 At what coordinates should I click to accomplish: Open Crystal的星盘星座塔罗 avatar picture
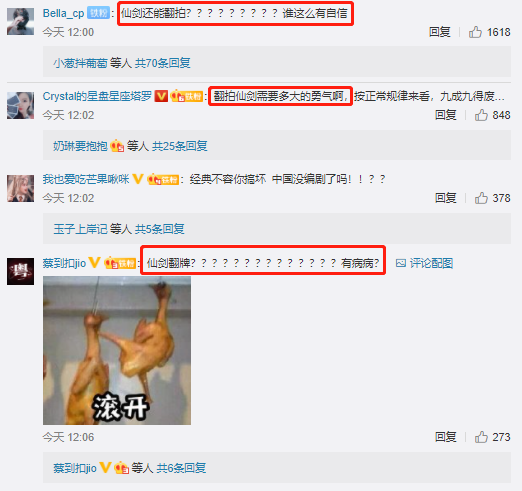point(20,105)
